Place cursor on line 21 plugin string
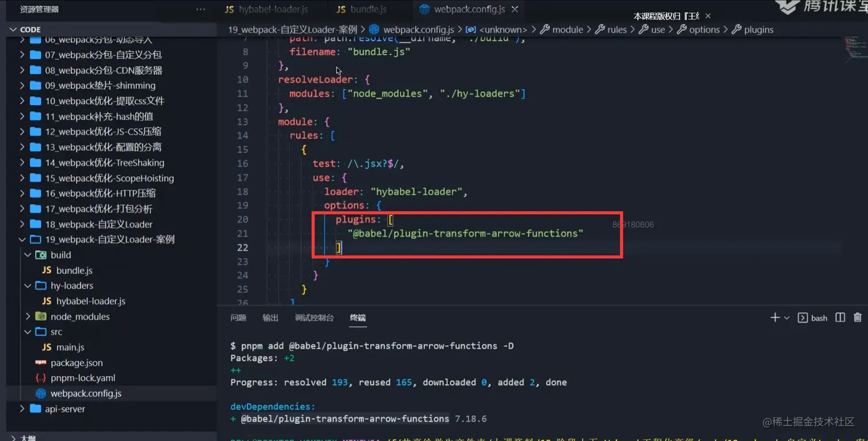 tap(465, 233)
